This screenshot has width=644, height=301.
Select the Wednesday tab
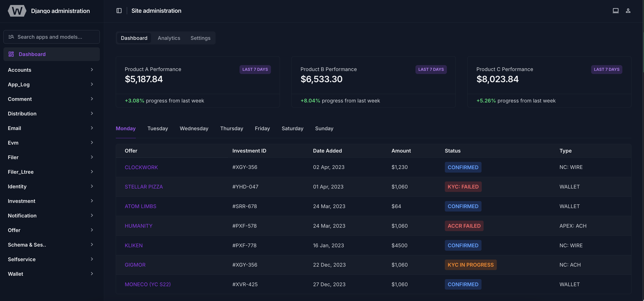(x=194, y=128)
